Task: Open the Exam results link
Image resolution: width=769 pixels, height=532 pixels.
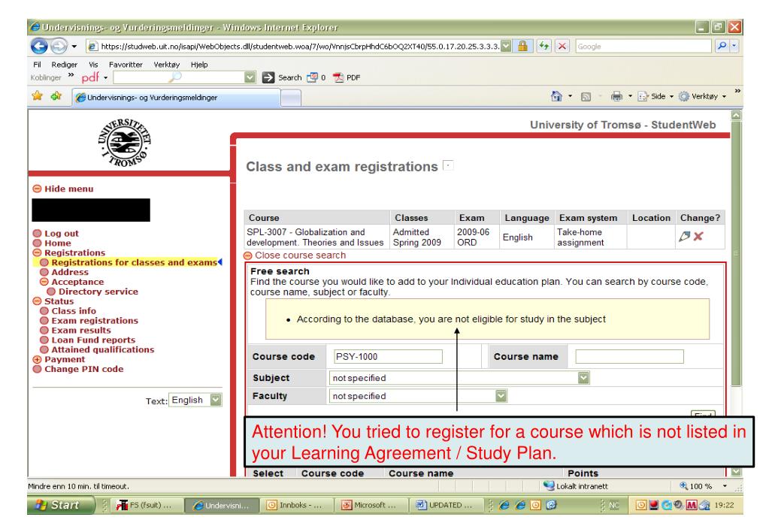Action: pos(81,331)
